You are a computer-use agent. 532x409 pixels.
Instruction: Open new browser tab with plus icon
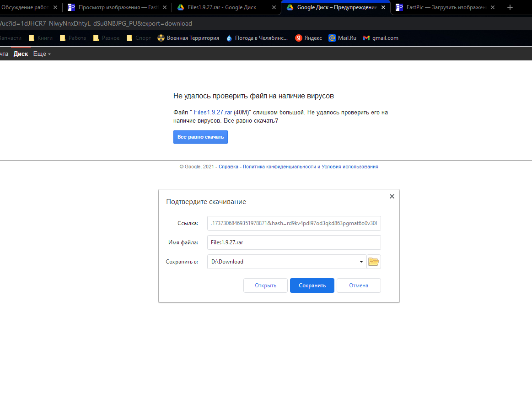pyautogui.click(x=510, y=7)
